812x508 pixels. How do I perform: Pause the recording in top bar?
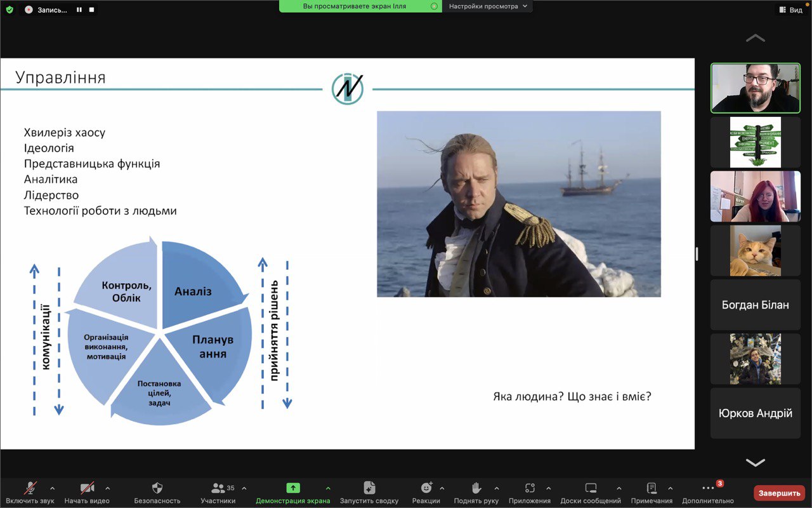tap(79, 10)
